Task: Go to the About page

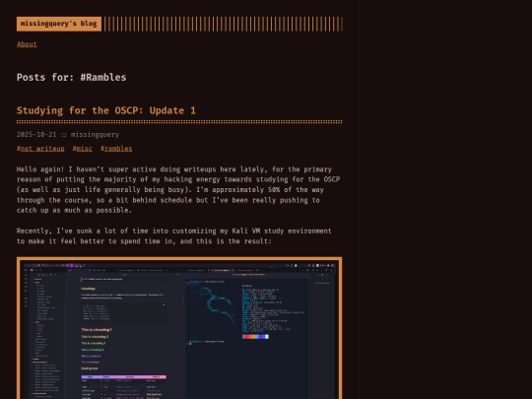Action: 27,44
